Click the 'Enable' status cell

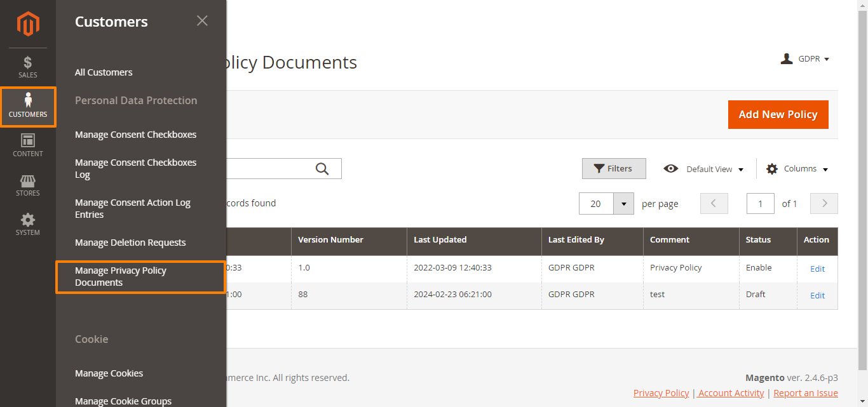[x=768, y=268]
